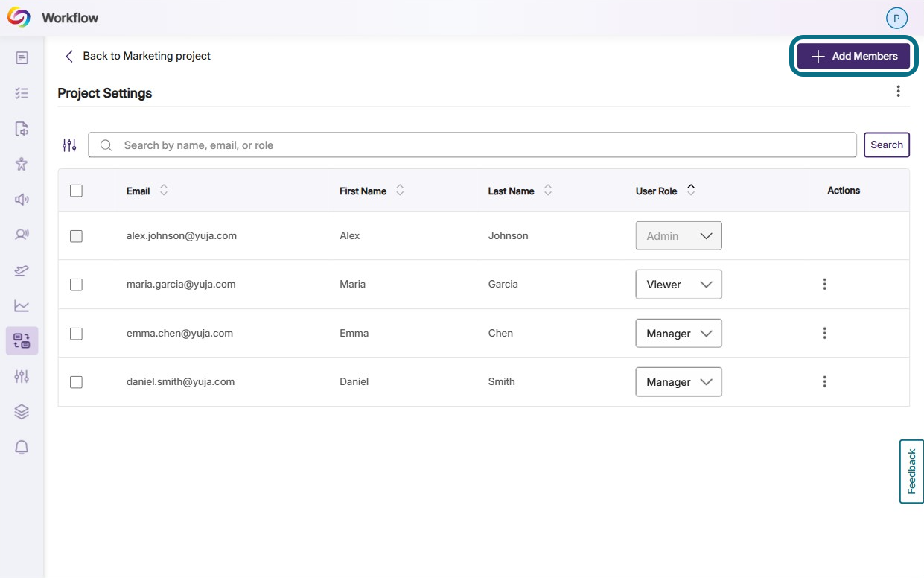Open Project Settings three-dot menu

pyautogui.click(x=898, y=91)
